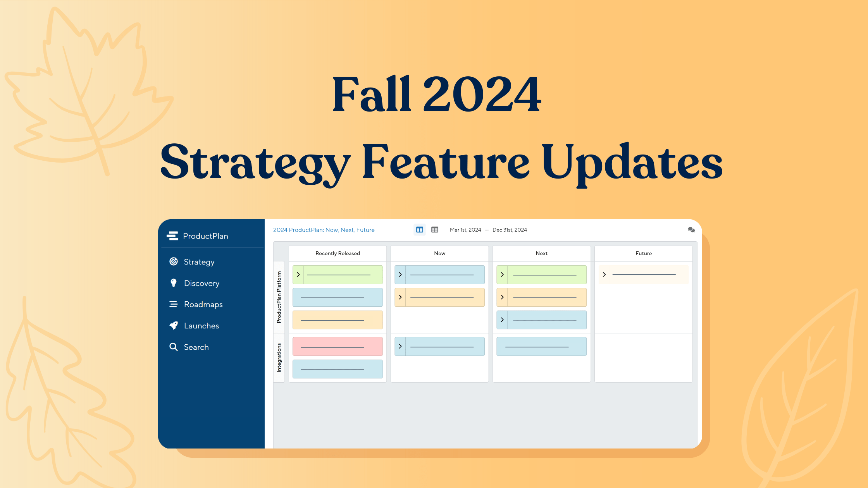Click the Launches icon in sidebar
The height and width of the screenshot is (488, 868).
point(174,325)
